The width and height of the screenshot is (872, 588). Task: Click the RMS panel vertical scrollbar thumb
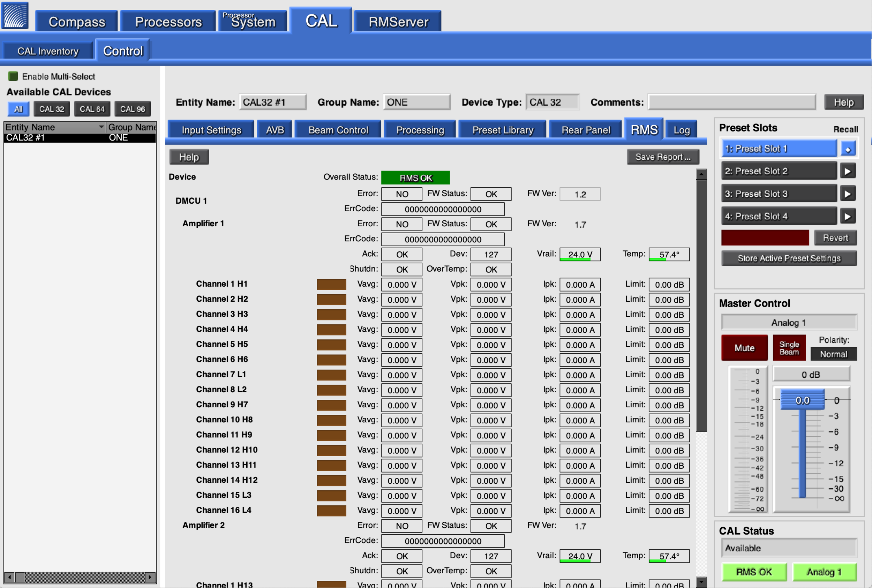tap(701, 306)
